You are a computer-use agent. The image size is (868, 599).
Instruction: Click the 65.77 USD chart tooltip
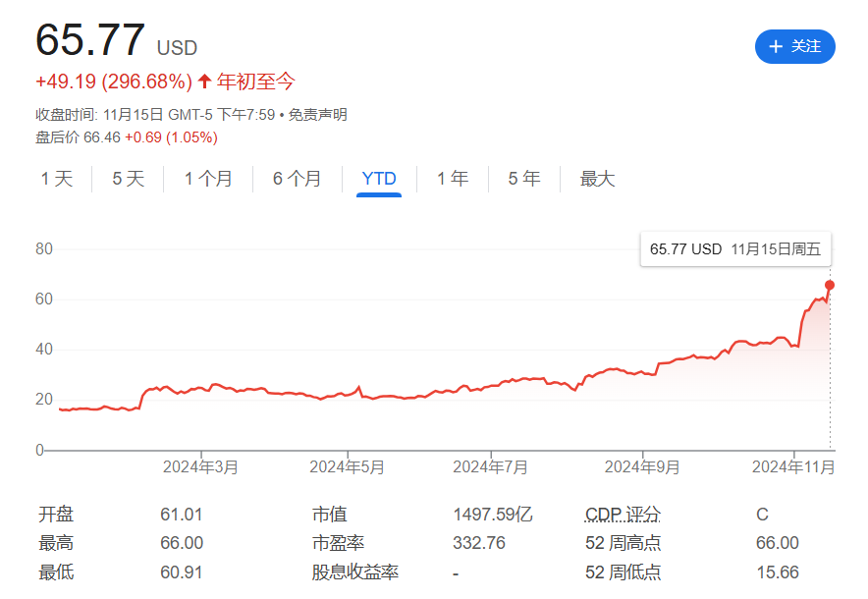tap(734, 249)
